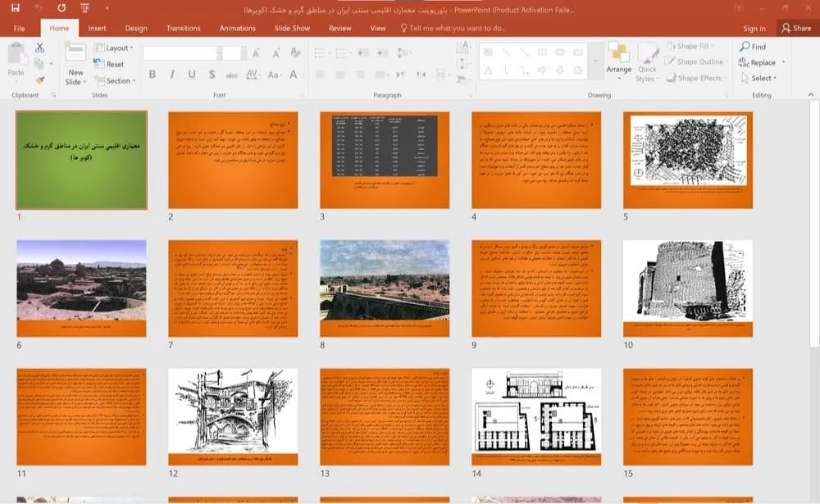The image size is (820, 504).
Task: Click the Share button
Action: click(x=796, y=28)
